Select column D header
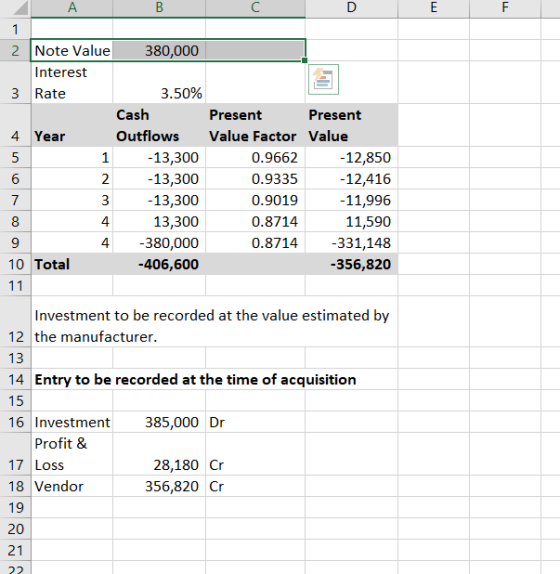Screen dimensions: 560x574 pos(351,8)
